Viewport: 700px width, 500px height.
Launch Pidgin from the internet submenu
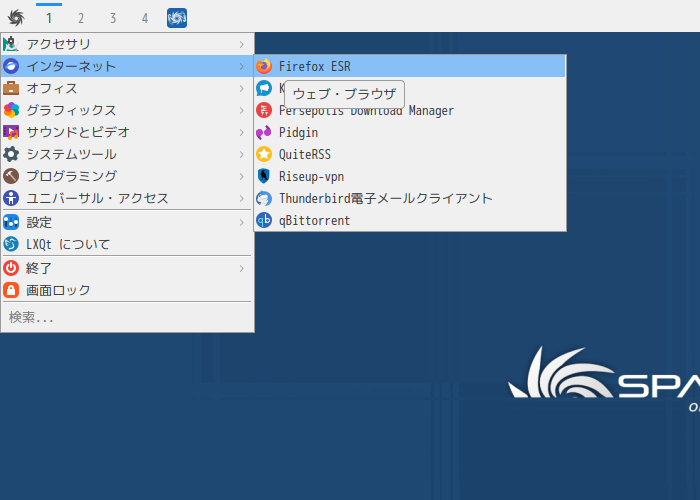[410, 132]
